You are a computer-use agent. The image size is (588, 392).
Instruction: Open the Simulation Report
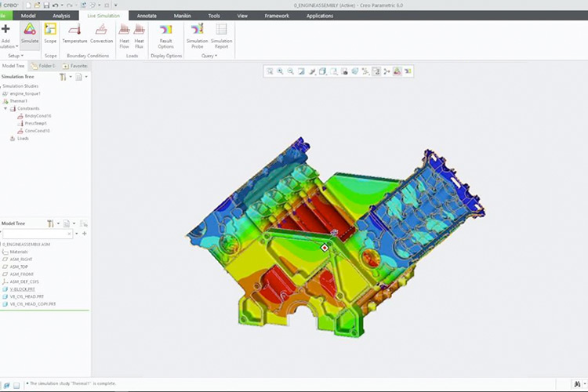click(x=221, y=34)
